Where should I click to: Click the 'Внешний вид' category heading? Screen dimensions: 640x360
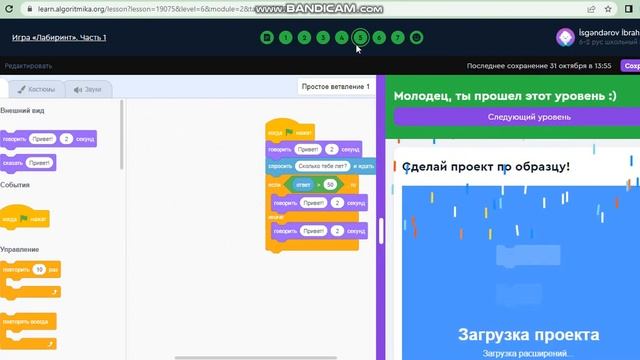pyautogui.click(x=22, y=111)
